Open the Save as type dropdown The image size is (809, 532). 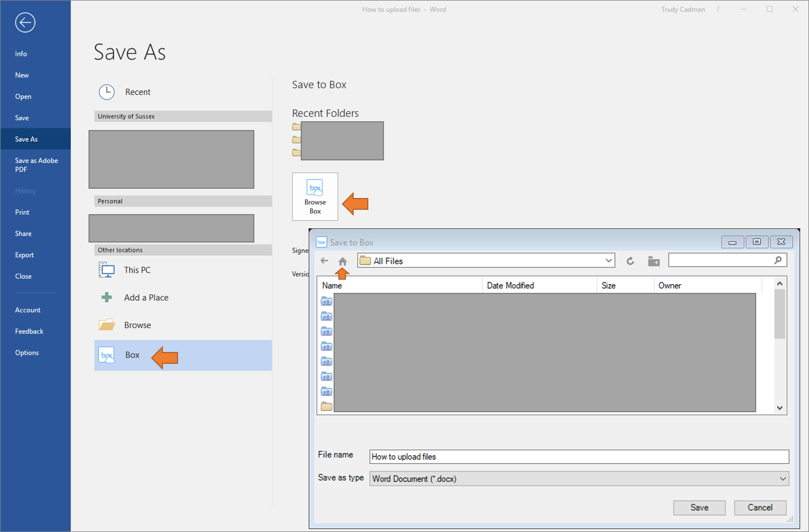579,479
